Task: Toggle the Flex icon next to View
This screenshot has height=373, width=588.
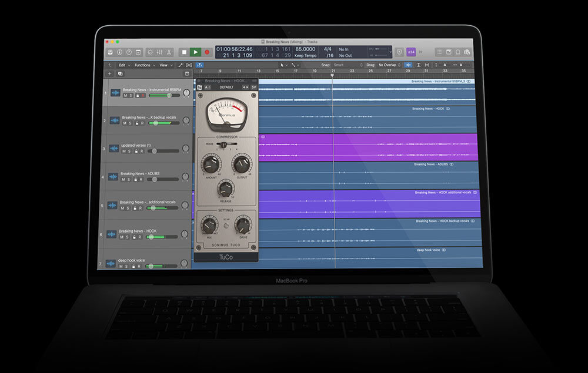Action: 189,65
